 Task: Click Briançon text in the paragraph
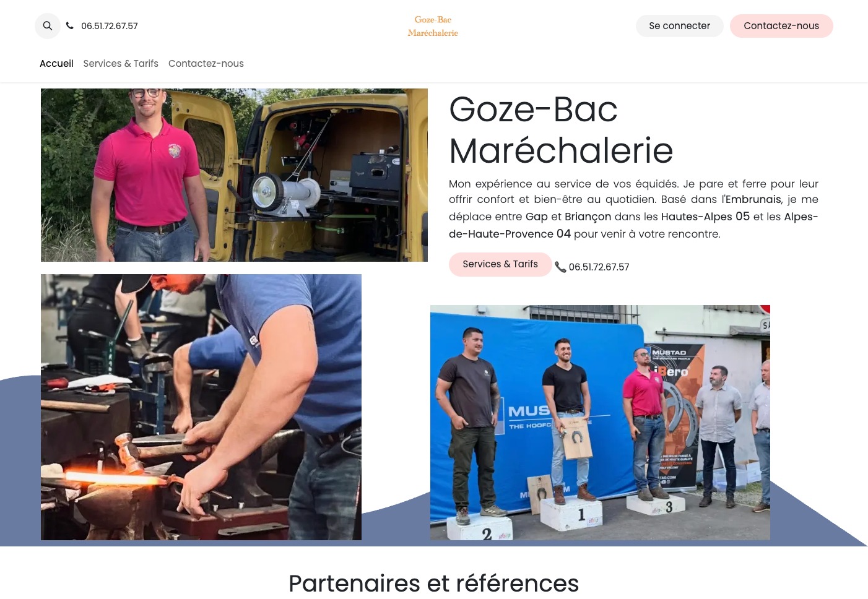(x=588, y=217)
